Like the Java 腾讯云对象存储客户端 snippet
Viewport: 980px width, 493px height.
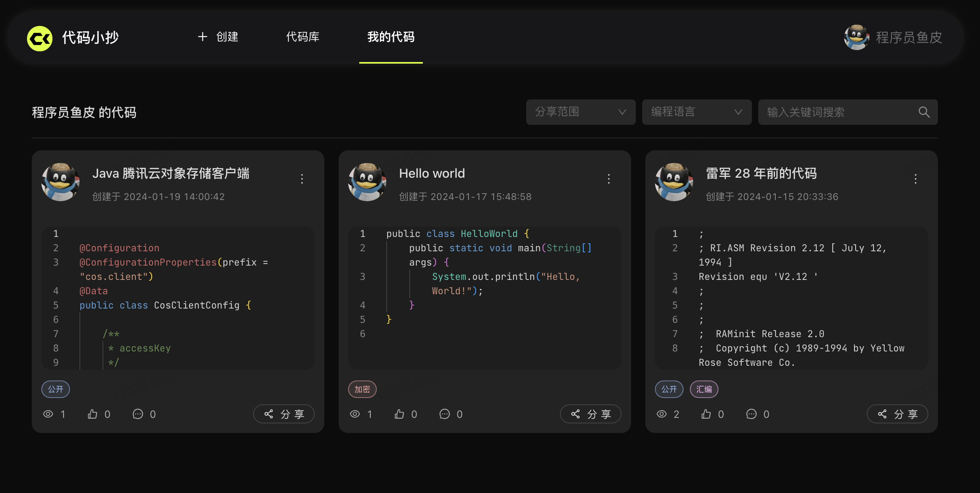93,414
